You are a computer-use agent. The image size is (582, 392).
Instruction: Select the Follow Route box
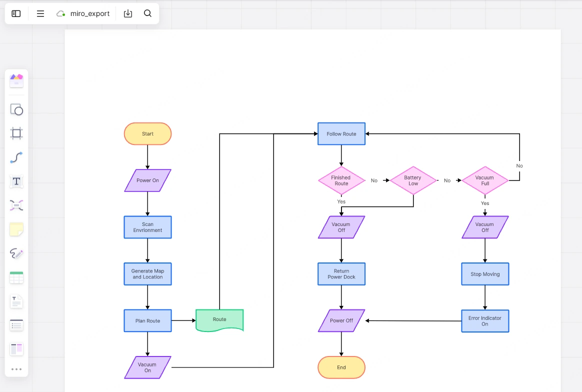click(341, 133)
